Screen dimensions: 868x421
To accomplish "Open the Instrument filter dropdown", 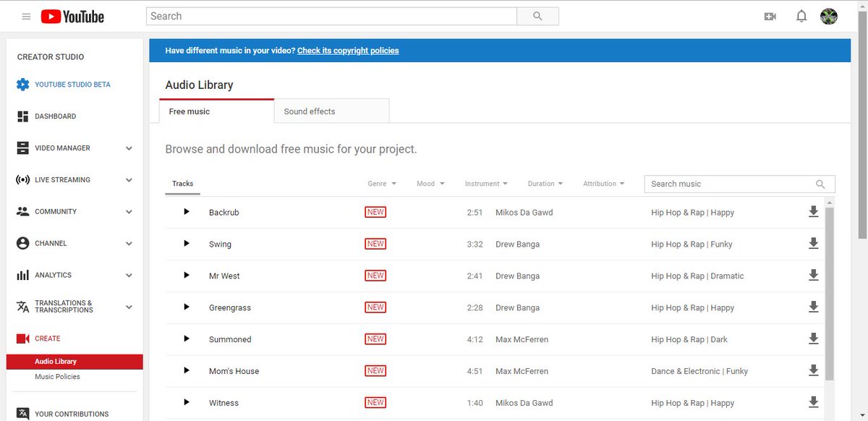I will click(486, 184).
